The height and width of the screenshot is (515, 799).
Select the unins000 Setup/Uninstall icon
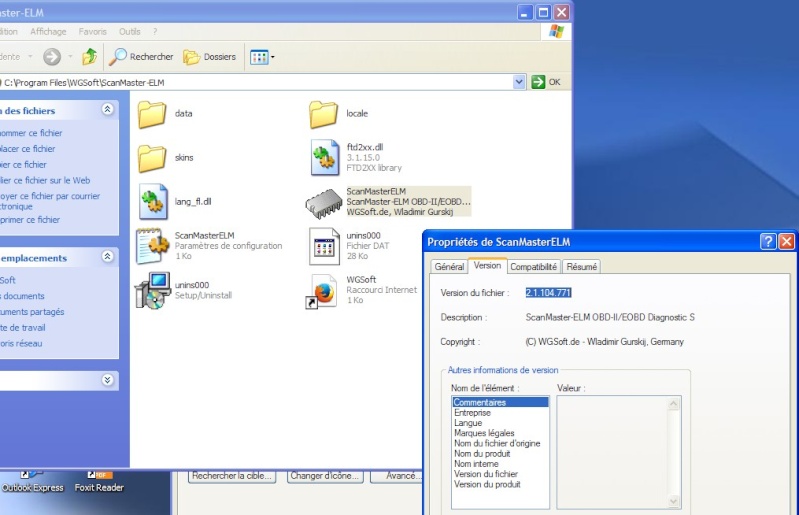pyautogui.click(x=152, y=290)
